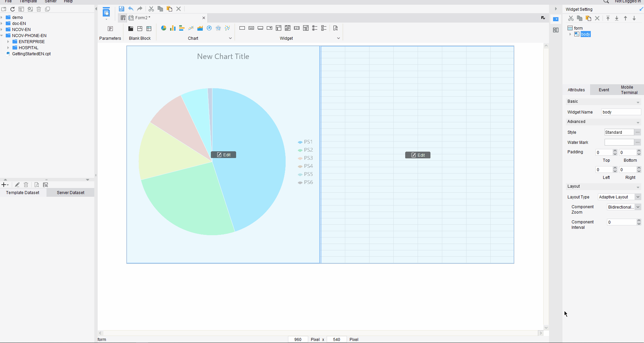Select the Pie Chart icon in Chart group

164,28
